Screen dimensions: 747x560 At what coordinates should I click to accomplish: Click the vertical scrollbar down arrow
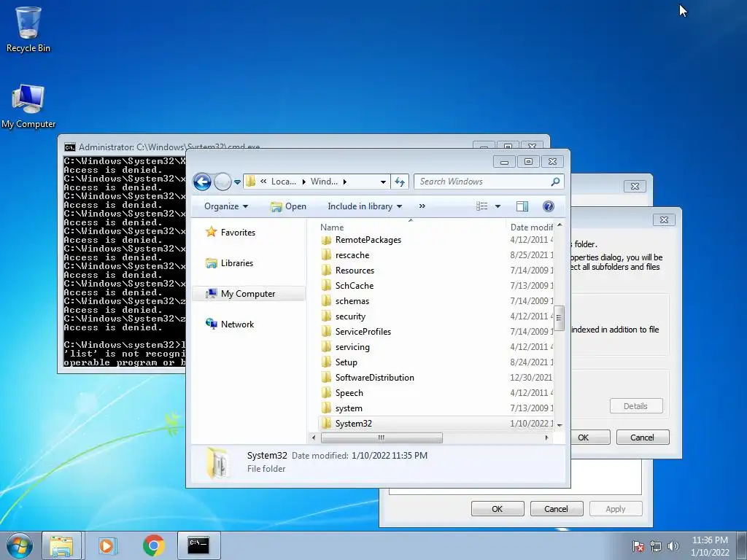click(x=560, y=425)
